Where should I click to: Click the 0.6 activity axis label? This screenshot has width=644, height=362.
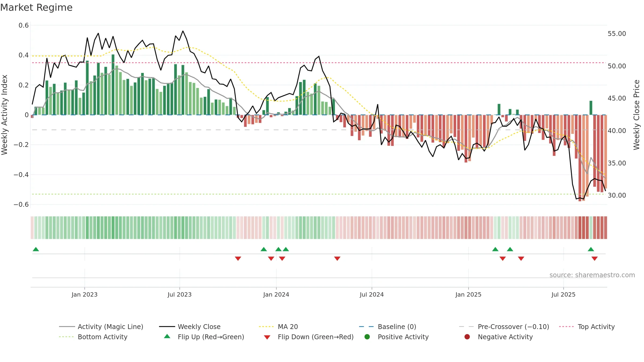coord(24,25)
